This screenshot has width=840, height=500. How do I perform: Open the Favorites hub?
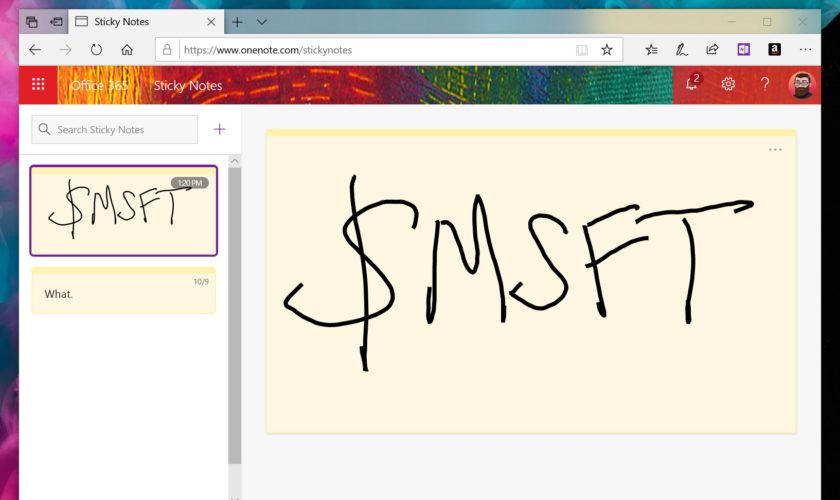pyautogui.click(x=651, y=50)
